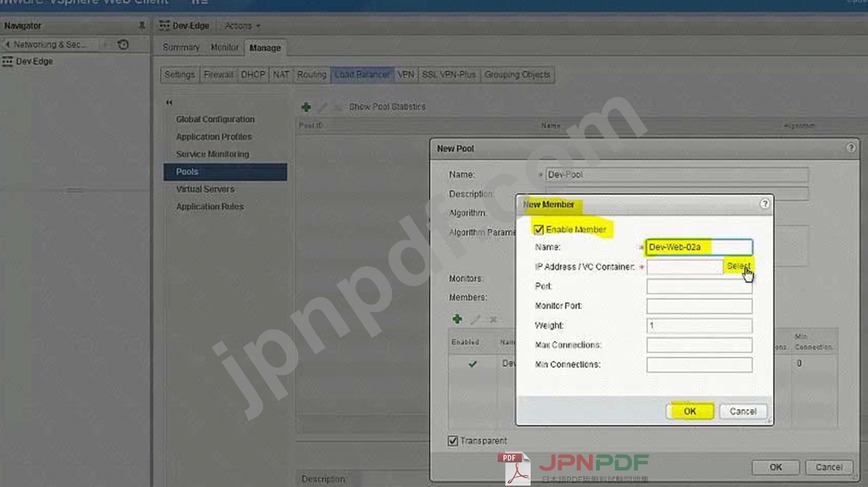Switch to the Summary tab
The height and width of the screenshot is (487, 868).
coord(181,47)
